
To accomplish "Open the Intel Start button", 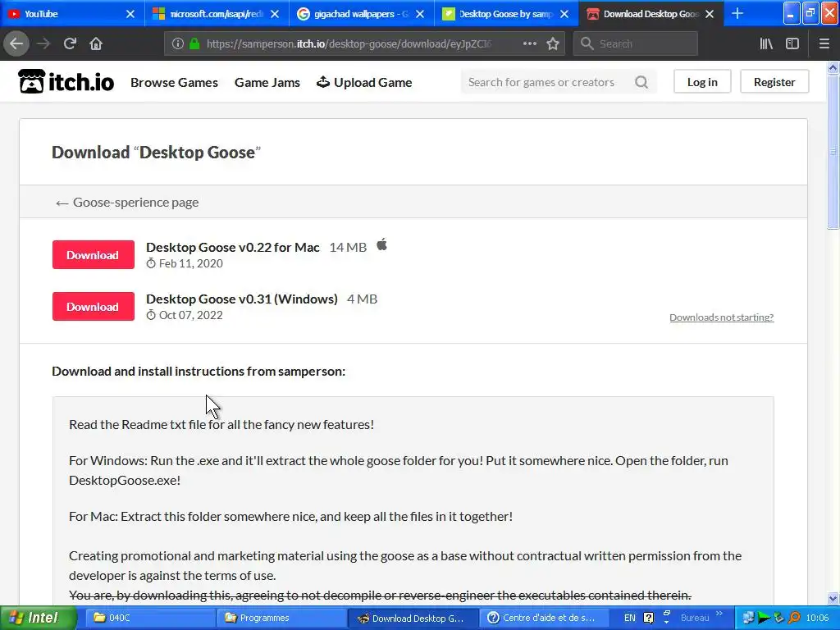I will point(38,618).
